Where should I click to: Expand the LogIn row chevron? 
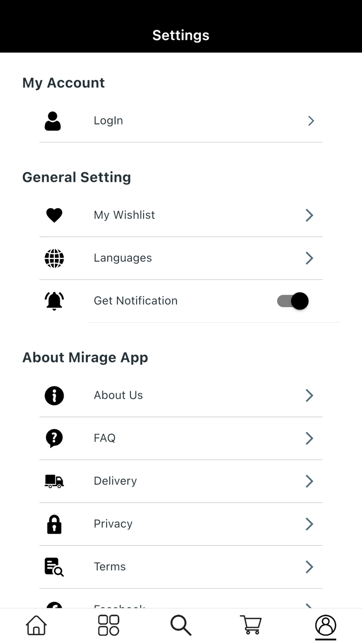click(311, 121)
